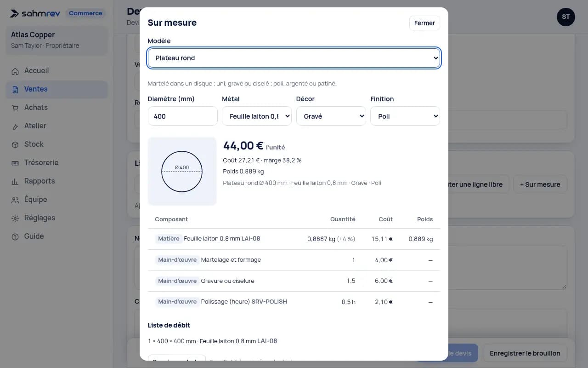Open the Finition dropdown set to Poli

pyautogui.click(x=405, y=116)
